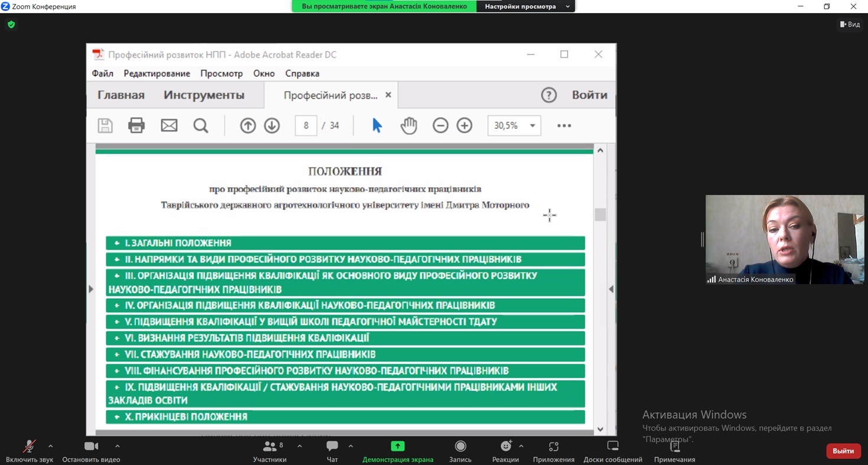Click the drag handle left of video panel

coord(702,239)
